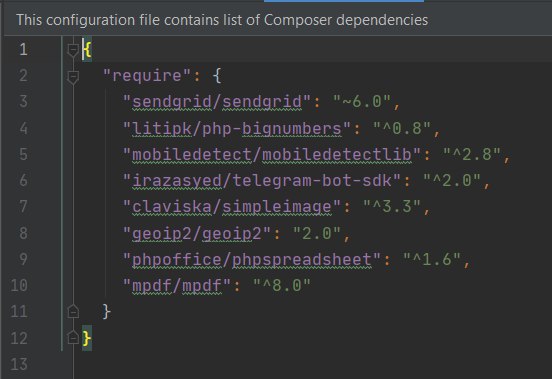Click the phpoffice/phpspreadsheet package name
Image resolution: width=552 pixels, height=379 pixels.
click(252, 260)
